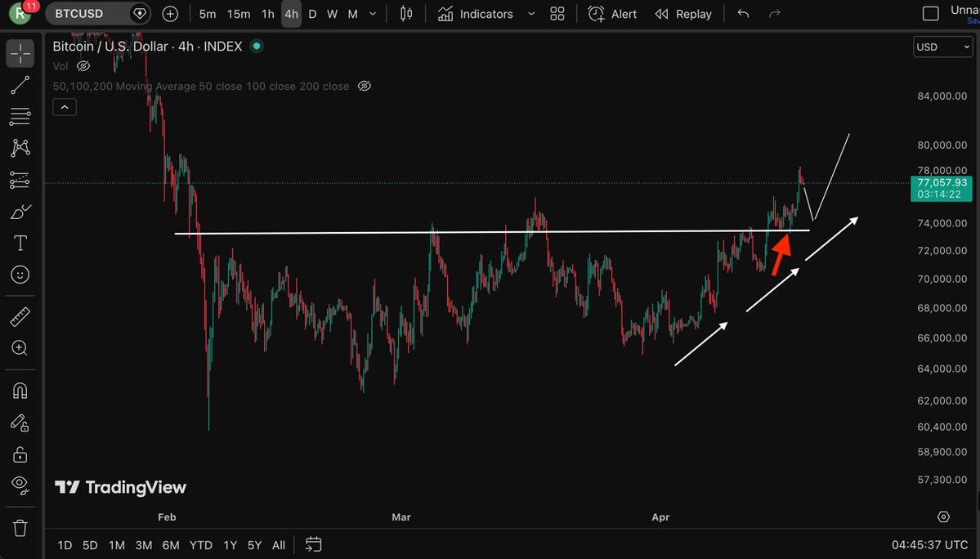The height and width of the screenshot is (559, 980).
Task: Open the Indicators panel
Action: point(476,14)
